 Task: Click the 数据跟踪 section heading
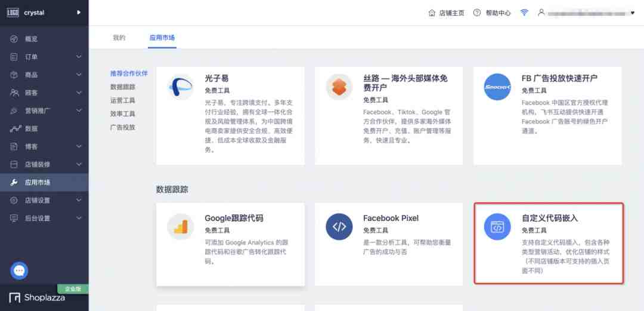coord(172,190)
